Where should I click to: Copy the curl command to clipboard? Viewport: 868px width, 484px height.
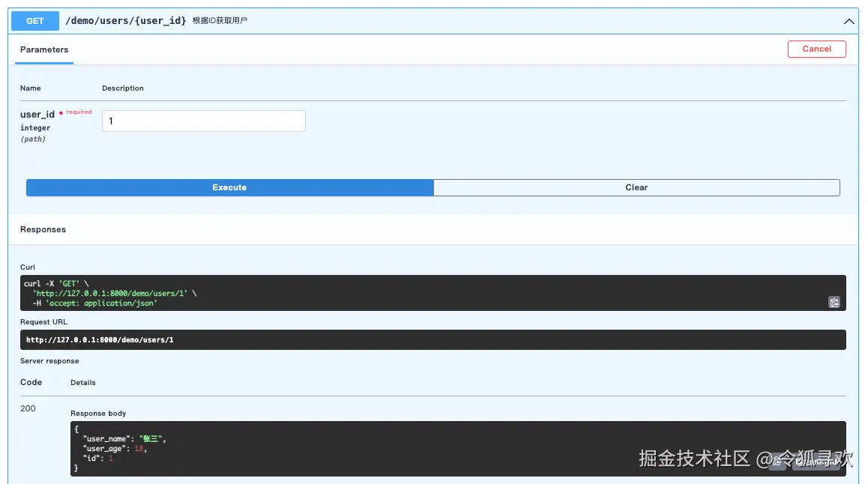834,302
